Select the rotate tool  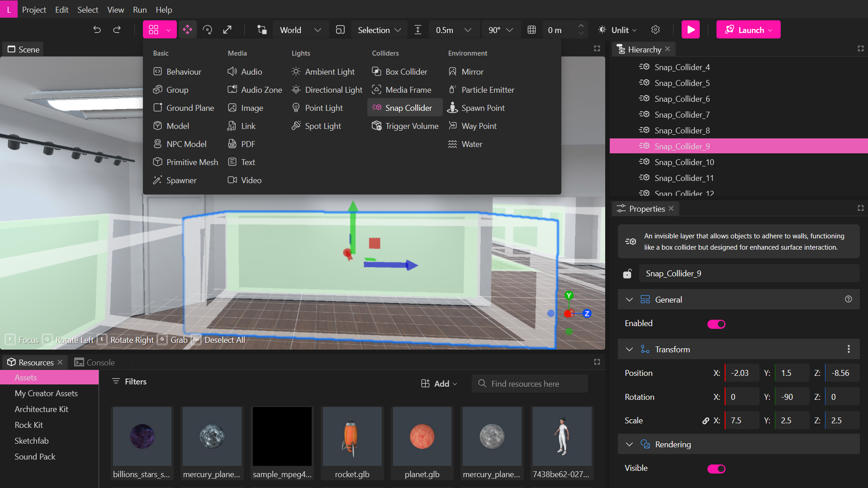(x=208, y=30)
